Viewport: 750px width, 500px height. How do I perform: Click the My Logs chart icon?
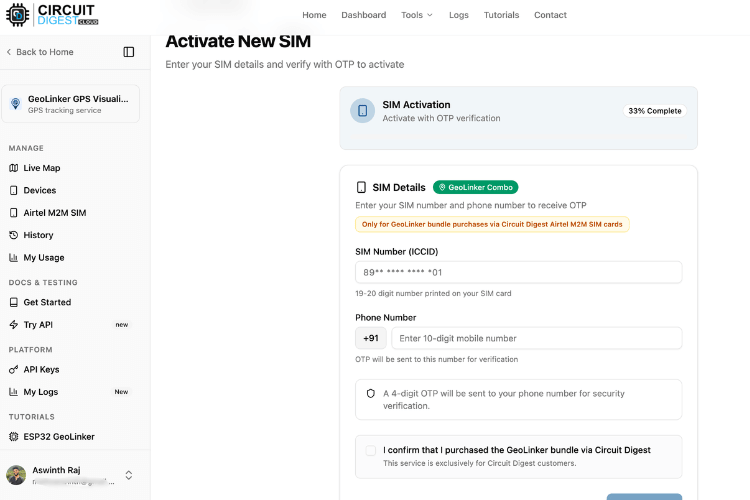click(x=13, y=392)
